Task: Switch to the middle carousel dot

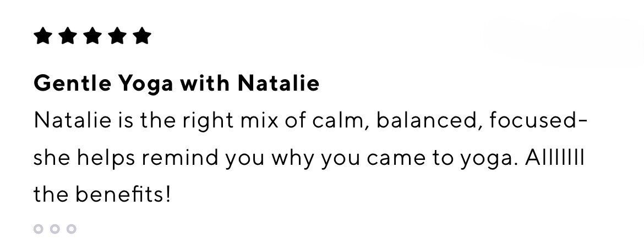Action: (x=54, y=229)
